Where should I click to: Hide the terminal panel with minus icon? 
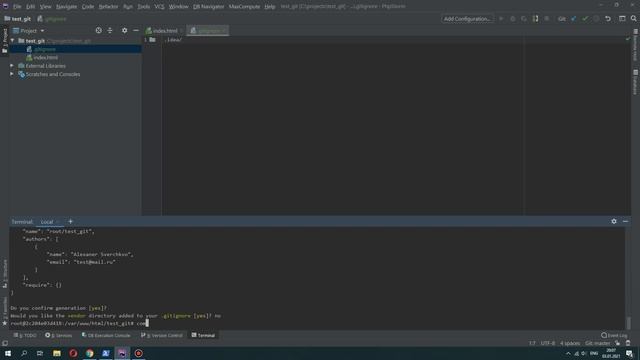pos(625,221)
